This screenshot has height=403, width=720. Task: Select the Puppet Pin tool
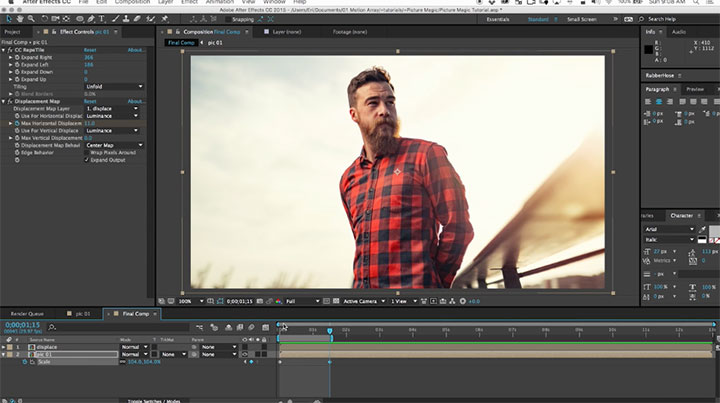click(165, 19)
